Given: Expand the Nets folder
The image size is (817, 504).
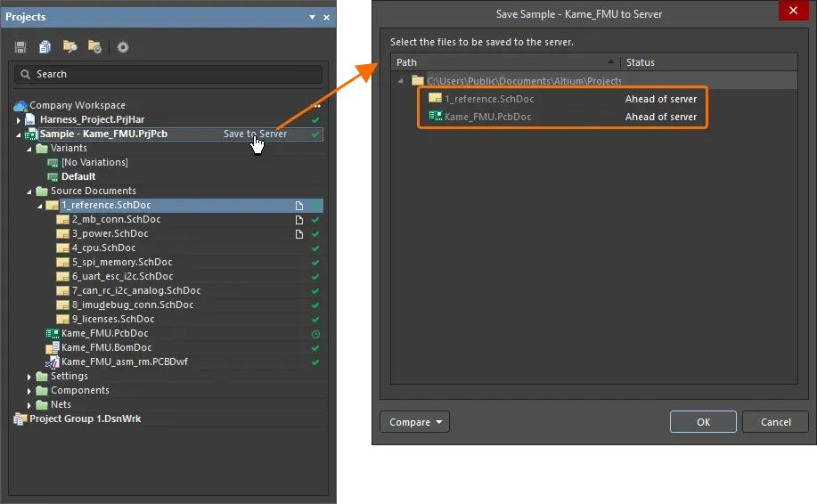Looking at the screenshot, I should (x=29, y=405).
